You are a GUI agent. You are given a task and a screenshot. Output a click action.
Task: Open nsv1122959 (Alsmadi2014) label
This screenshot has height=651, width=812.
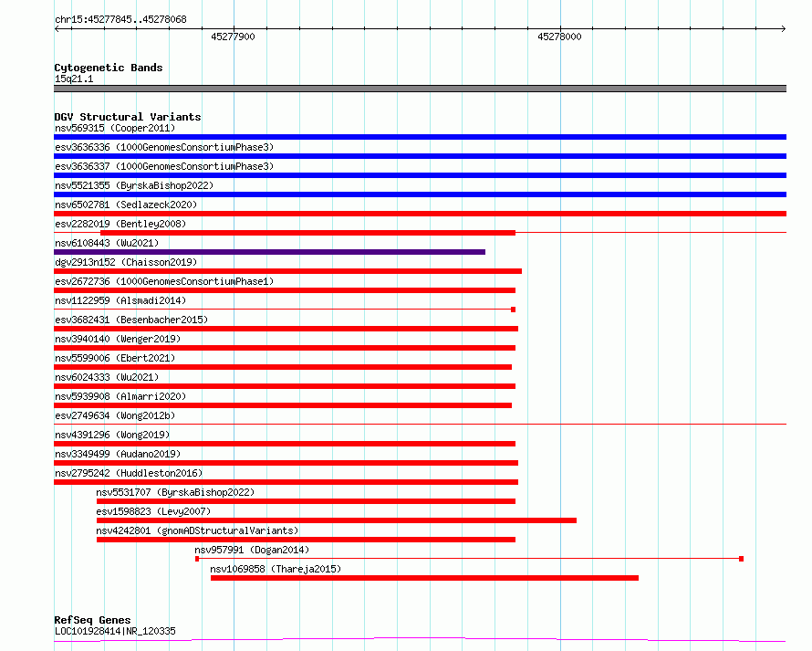[x=120, y=300]
